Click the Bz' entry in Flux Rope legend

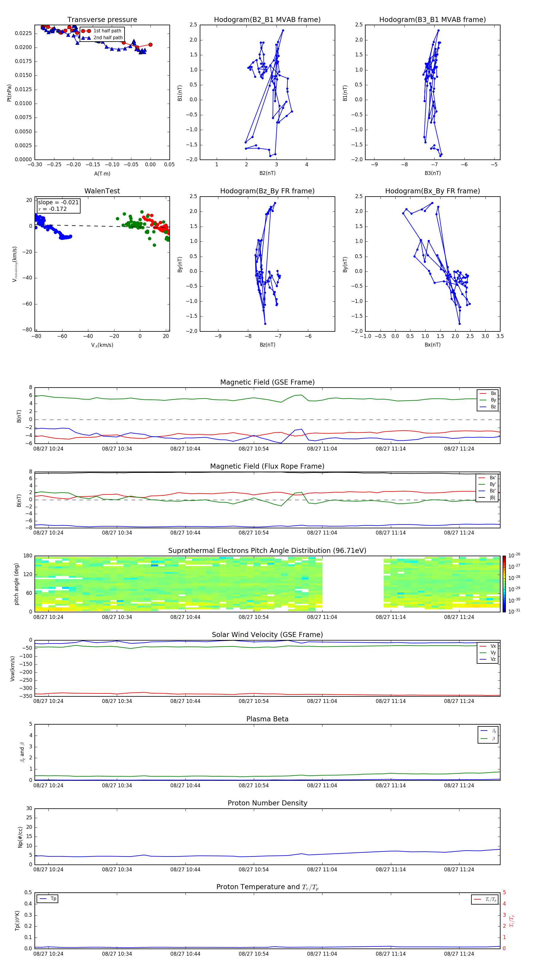487,491
